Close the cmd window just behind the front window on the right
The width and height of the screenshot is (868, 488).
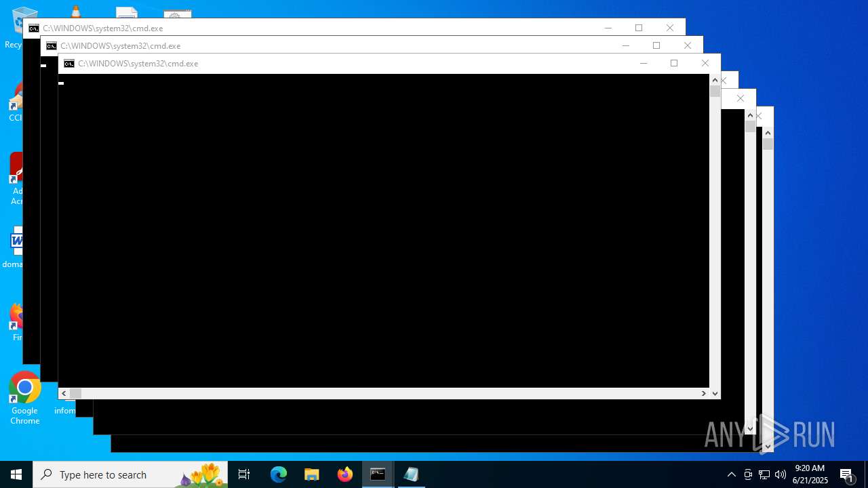point(724,81)
